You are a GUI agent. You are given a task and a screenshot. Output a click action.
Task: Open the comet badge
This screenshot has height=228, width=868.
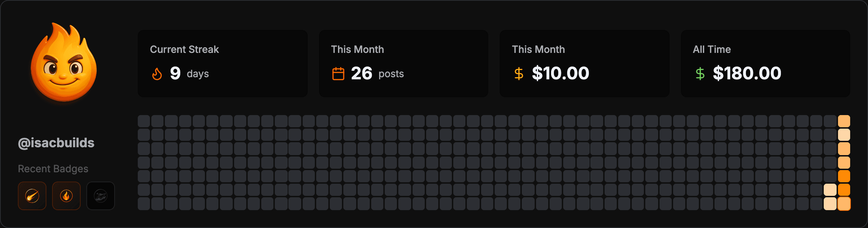(32, 196)
